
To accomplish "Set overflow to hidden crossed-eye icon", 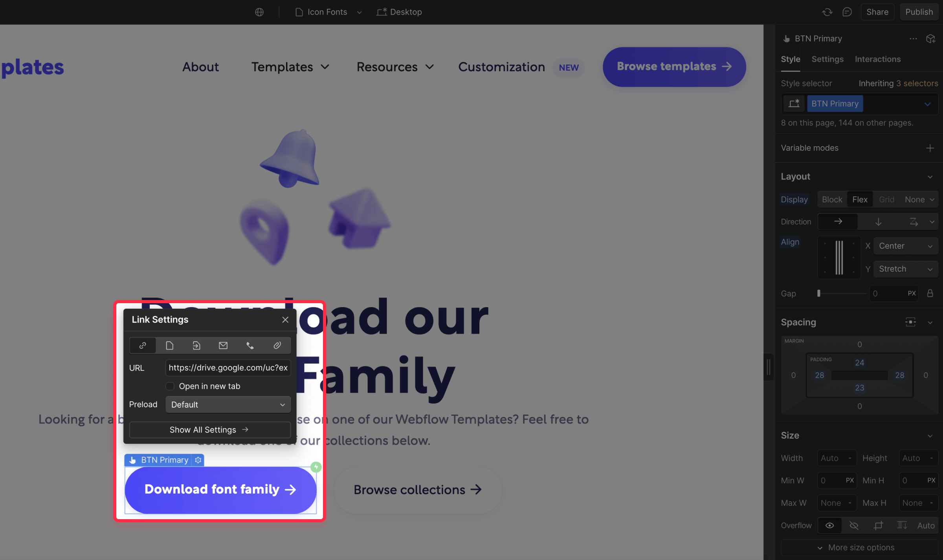I will point(853,525).
